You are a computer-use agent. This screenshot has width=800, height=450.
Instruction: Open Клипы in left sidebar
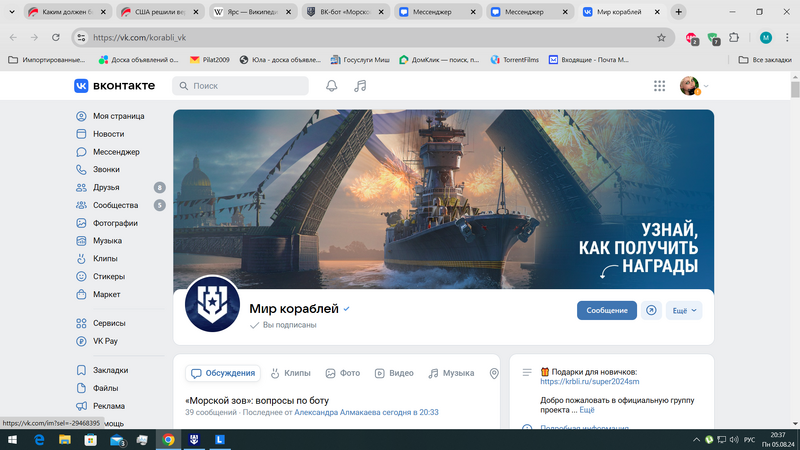tap(105, 259)
